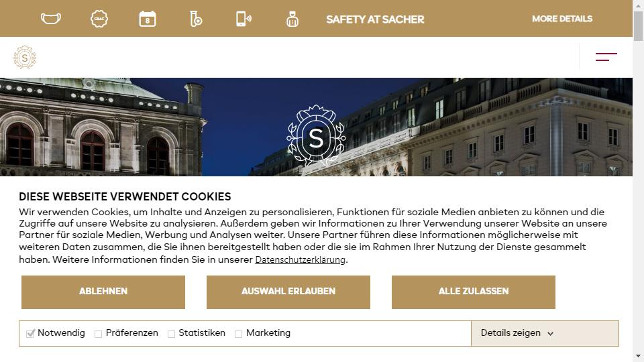
Task: Select the SAFETY AT SACHER banner title
Action: [x=375, y=19]
